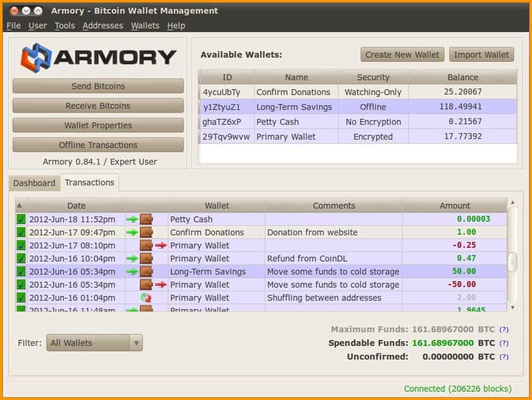The image size is (532, 400).
Task: Switch to the Dashboard tab
Action: click(x=34, y=183)
